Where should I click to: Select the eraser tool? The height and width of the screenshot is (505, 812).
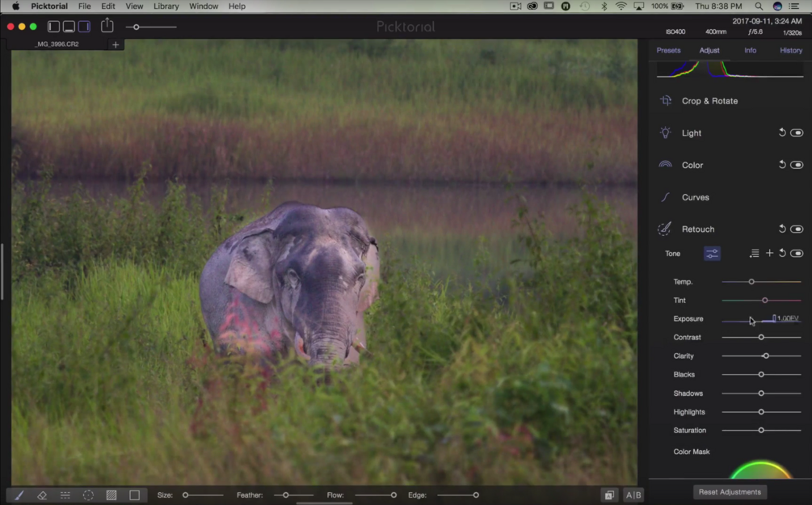point(42,495)
